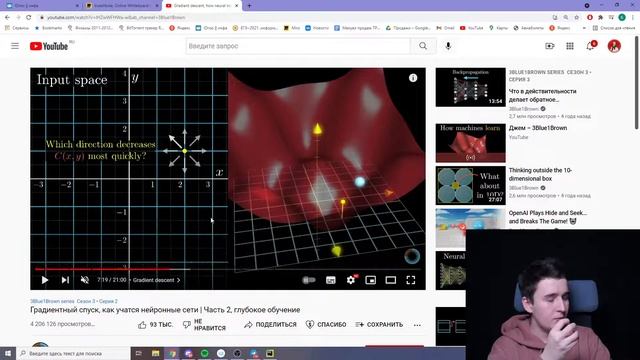Click the Windows taskbar search box
Image resolution: width=640 pixels, height=360 pixels.
tap(73, 353)
